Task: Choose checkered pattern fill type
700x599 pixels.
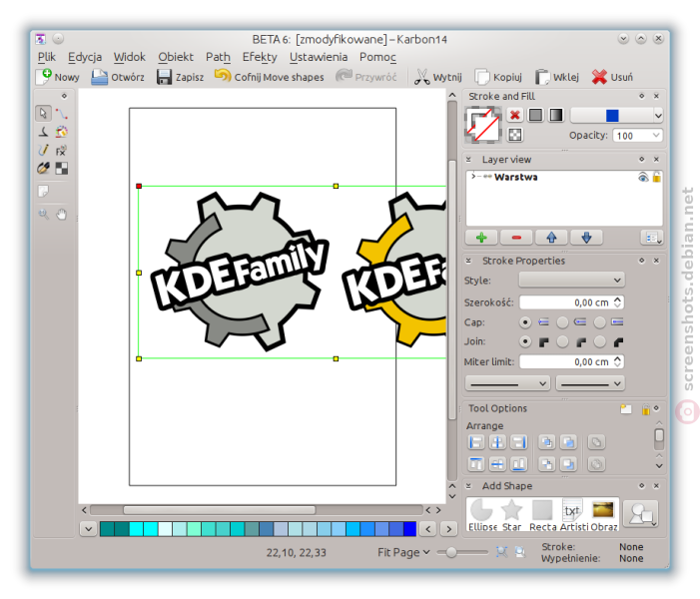Action: (x=514, y=135)
